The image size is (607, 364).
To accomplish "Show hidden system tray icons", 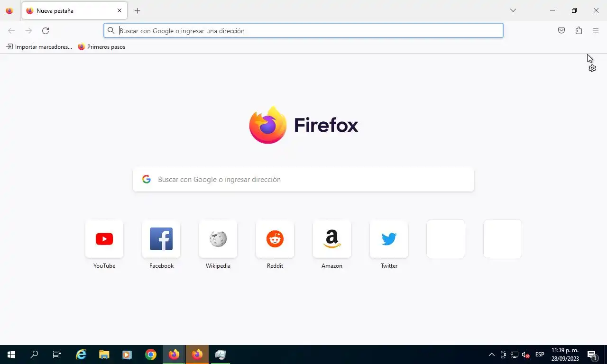I will [x=492, y=355].
